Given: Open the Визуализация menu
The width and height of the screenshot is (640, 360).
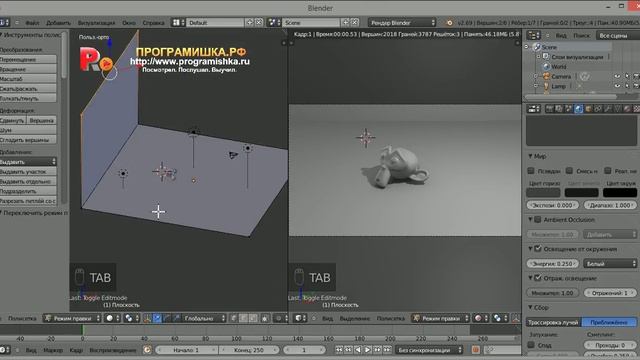Looking at the screenshot, I should [x=96, y=23].
